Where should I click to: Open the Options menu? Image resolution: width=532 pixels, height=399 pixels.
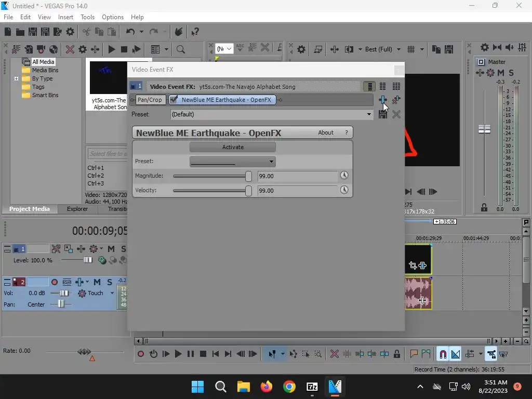[113, 17]
